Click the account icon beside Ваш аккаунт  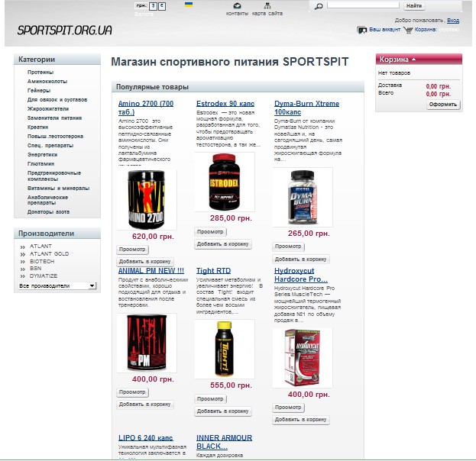pyautogui.click(x=362, y=30)
